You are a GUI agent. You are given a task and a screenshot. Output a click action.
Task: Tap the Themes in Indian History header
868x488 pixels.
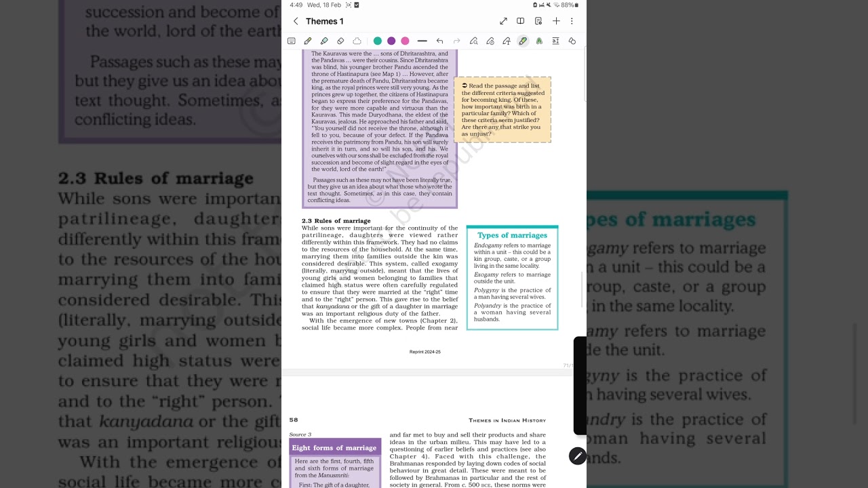tap(507, 420)
